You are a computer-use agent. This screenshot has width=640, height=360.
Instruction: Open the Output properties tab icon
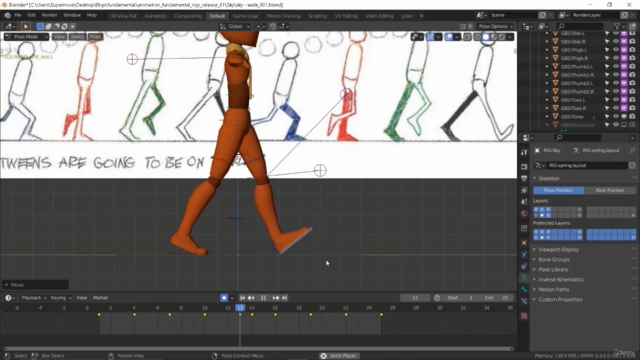coord(524,178)
